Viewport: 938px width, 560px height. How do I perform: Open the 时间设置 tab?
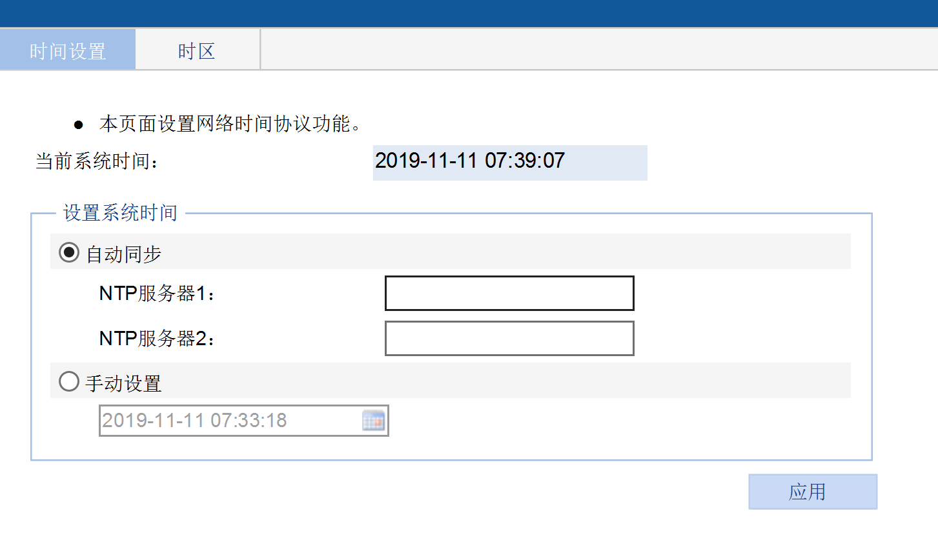68,50
